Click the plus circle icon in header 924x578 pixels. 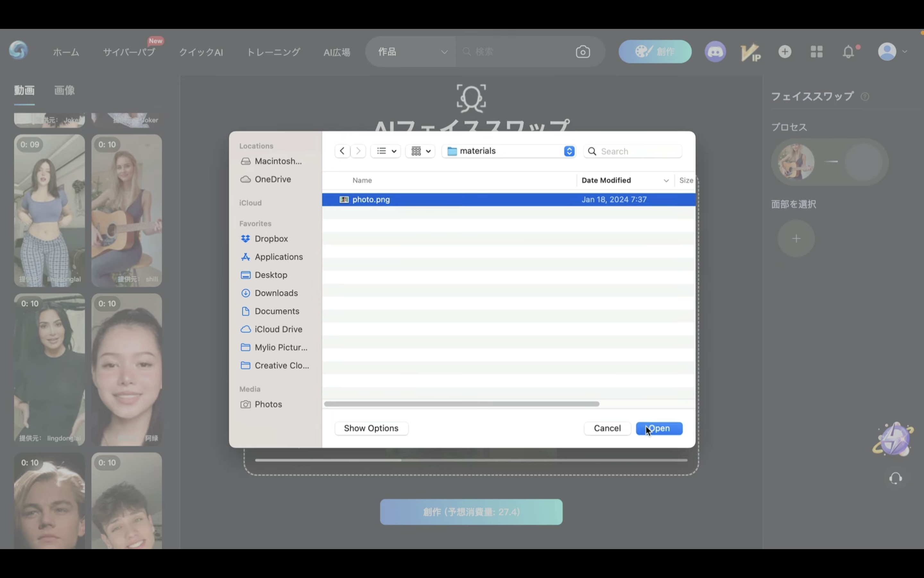[x=785, y=52]
